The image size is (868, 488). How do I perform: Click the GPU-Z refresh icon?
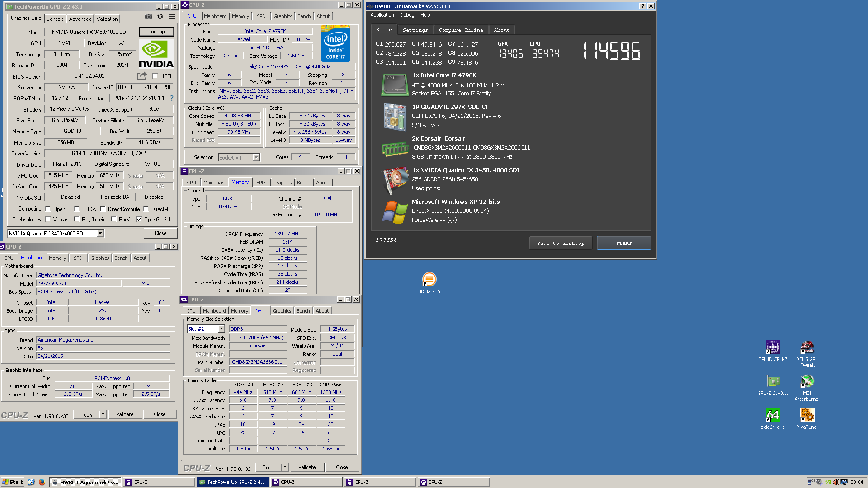coord(160,16)
